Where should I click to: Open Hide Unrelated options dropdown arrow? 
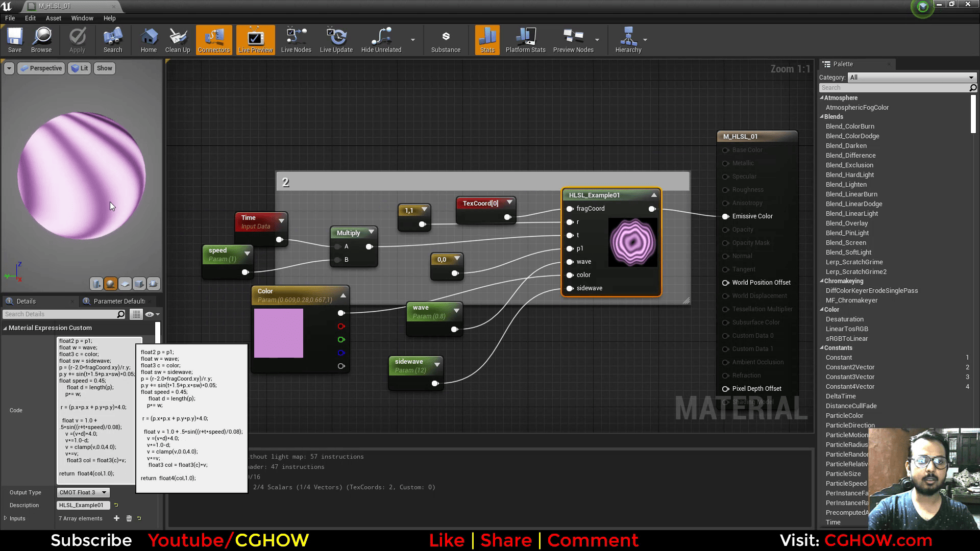click(x=412, y=40)
